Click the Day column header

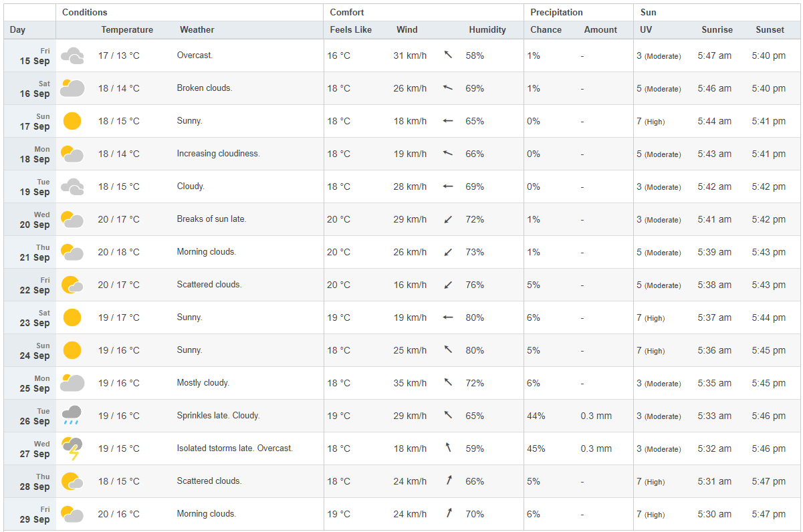[x=18, y=29]
